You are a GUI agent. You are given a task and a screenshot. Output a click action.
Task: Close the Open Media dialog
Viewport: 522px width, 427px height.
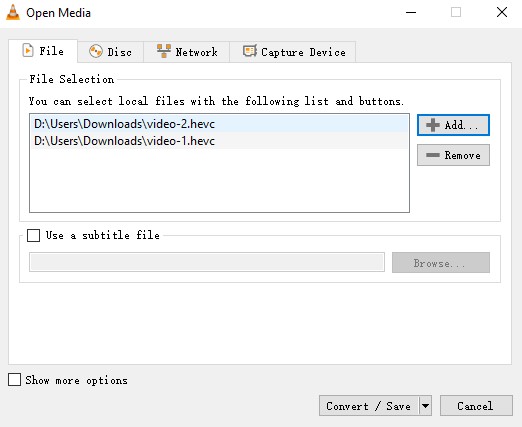pos(502,13)
